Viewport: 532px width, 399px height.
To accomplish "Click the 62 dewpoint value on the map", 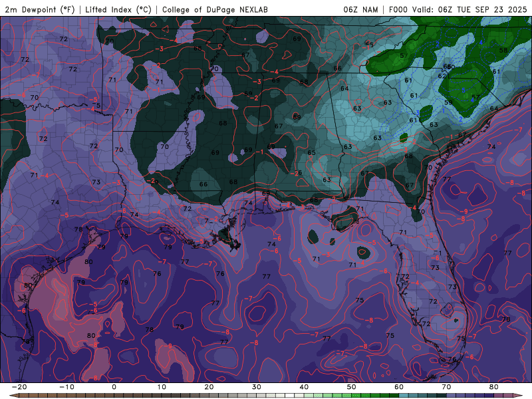I will [x=442, y=76].
